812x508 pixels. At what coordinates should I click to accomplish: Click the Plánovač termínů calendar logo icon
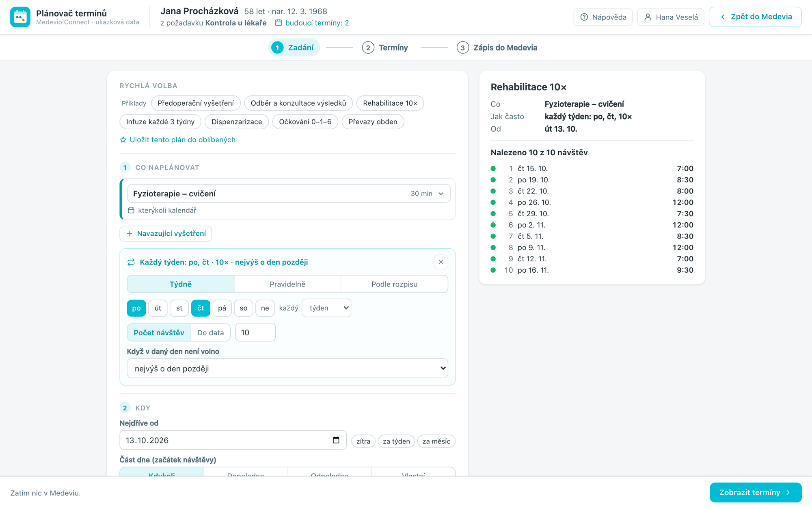point(20,17)
